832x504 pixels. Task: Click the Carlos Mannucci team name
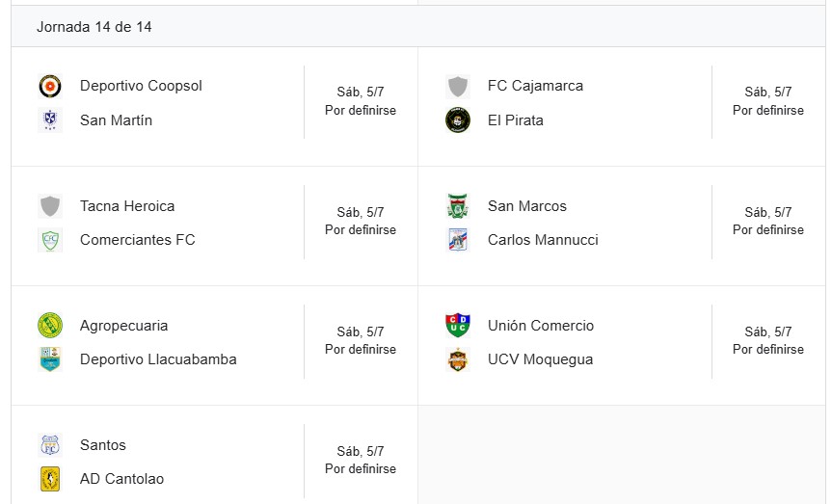(x=543, y=240)
